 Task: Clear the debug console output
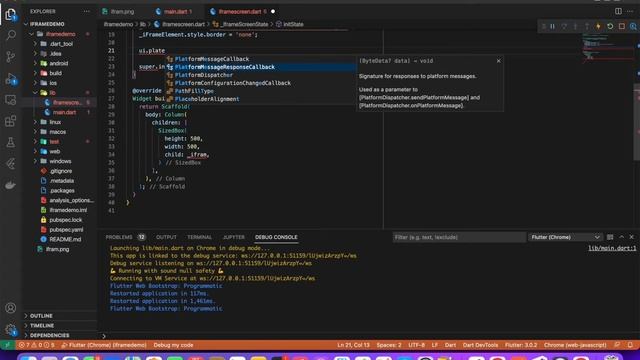tap(610, 237)
